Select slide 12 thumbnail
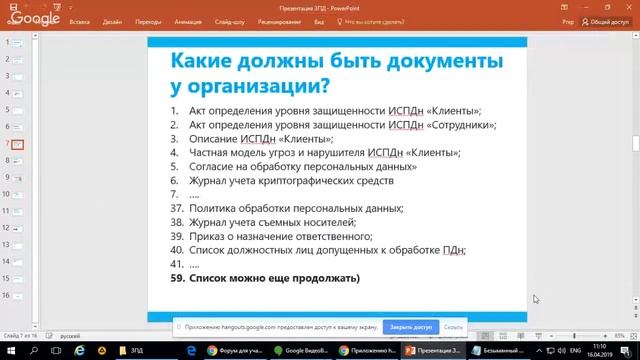Image resolution: width=640 pixels, height=360 pixels. (18, 229)
